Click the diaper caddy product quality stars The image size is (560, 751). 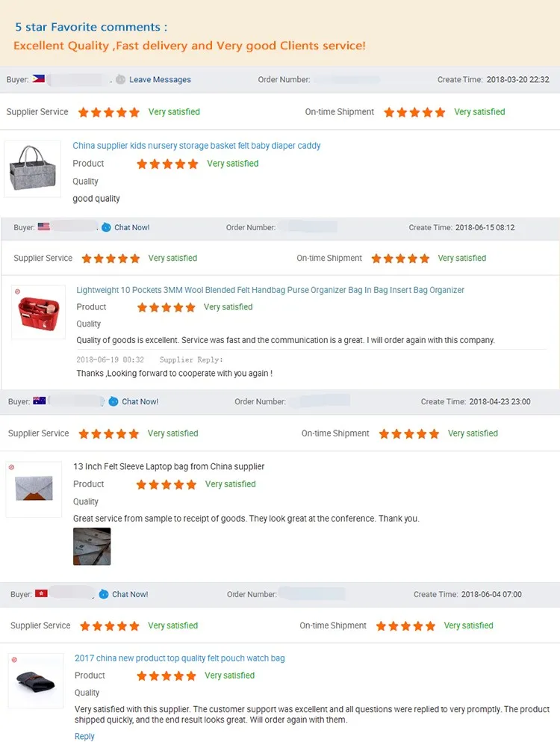click(167, 164)
